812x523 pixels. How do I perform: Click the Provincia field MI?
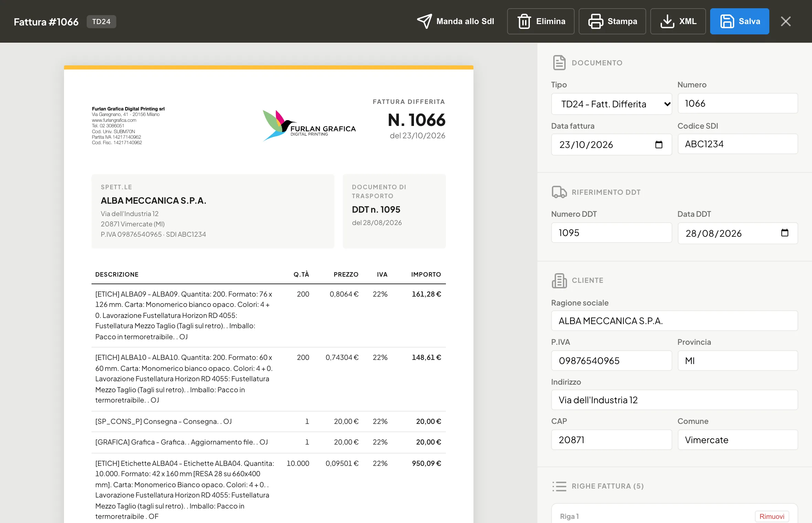(738, 361)
